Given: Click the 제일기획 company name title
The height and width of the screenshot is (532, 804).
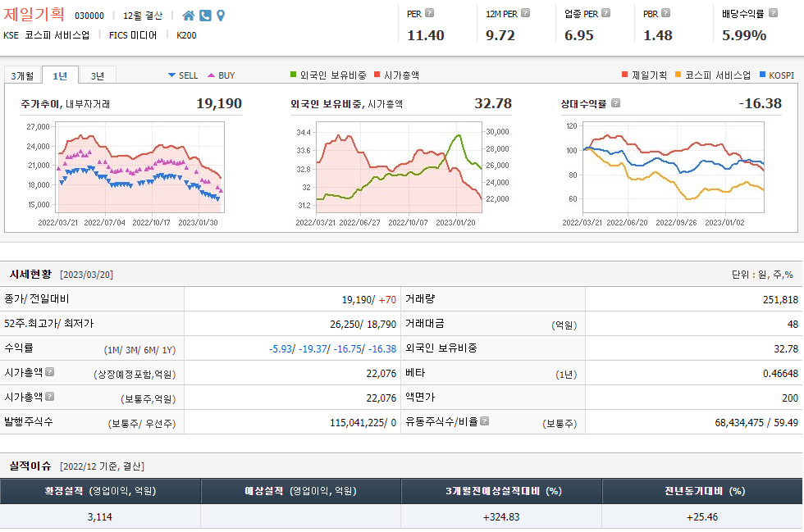Looking at the screenshot, I should pyautogui.click(x=34, y=14).
